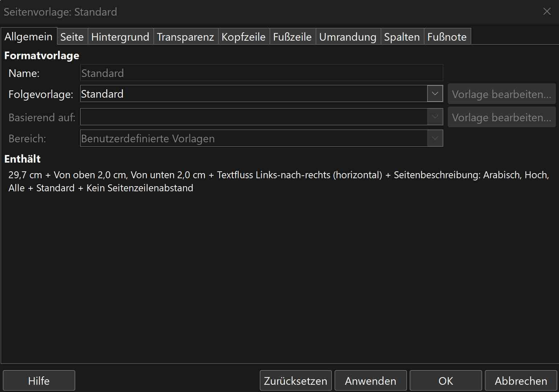Click Vorlage bearbeiten next to Folgevorlage
Image resolution: width=559 pixels, height=392 pixels.
click(x=501, y=94)
